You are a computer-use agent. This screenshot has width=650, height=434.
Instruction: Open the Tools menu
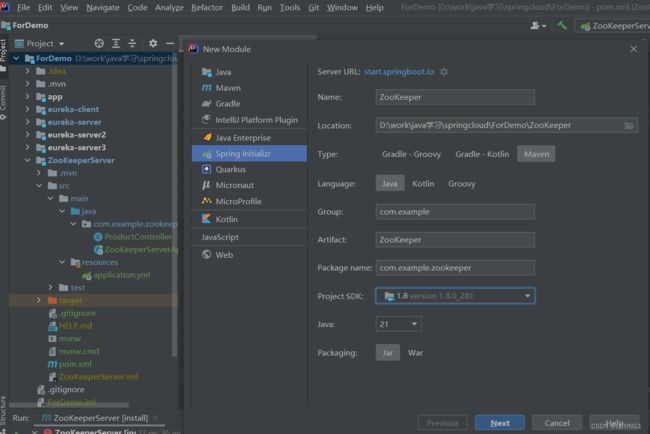[x=290, y=7]
